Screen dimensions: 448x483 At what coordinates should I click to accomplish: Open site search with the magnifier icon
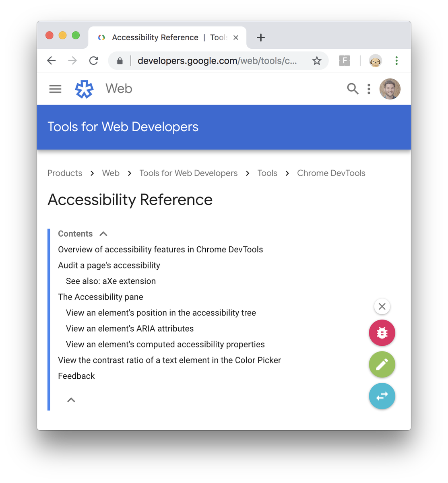353,89
